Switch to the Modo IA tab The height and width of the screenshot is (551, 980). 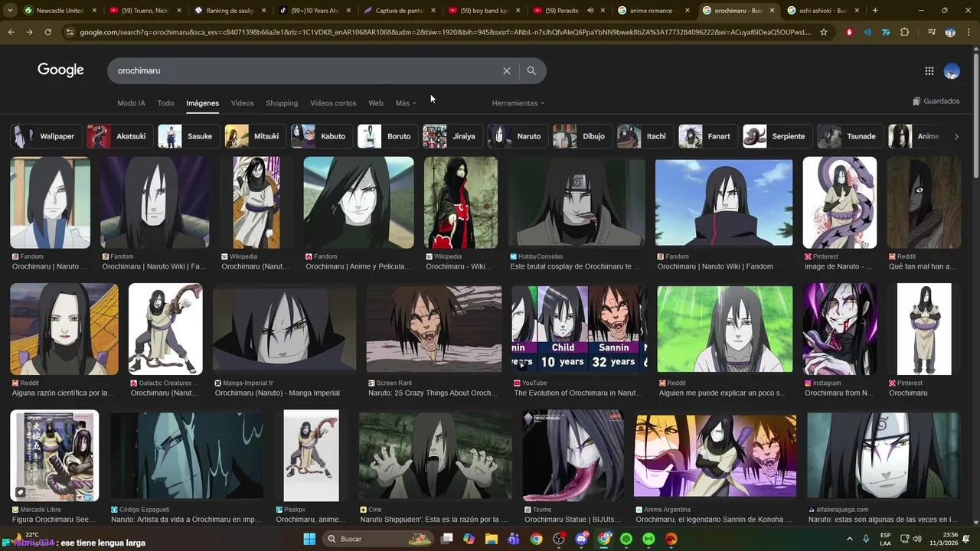(x=131, y=103)
